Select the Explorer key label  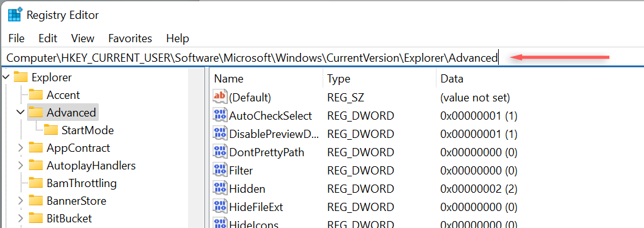[52, 77]
